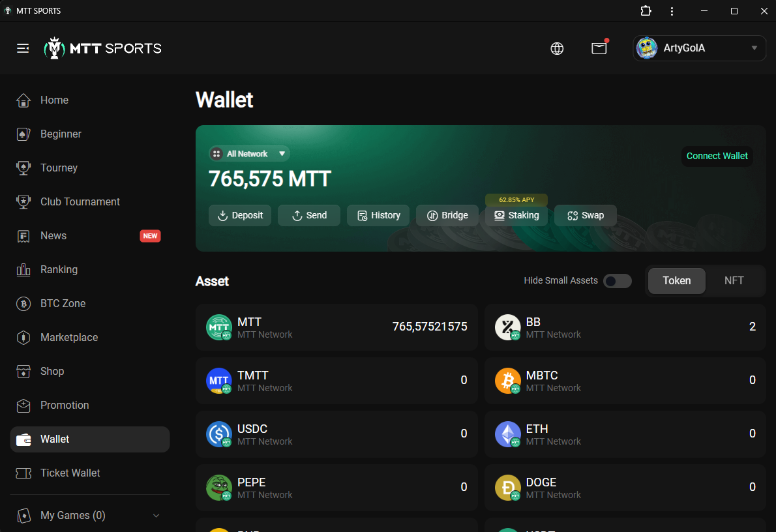Click the Ranking bar chart icon
Viewport: 776px width, 532px height.
(23, 270)
